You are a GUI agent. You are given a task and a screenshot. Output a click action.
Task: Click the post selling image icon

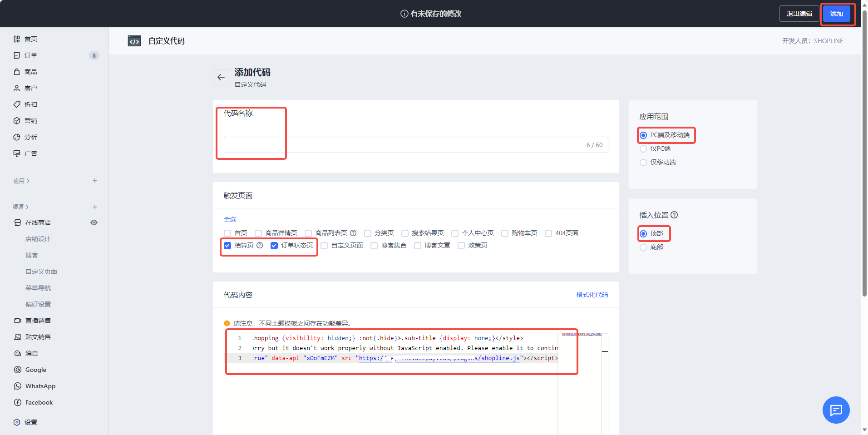point(18,337)
